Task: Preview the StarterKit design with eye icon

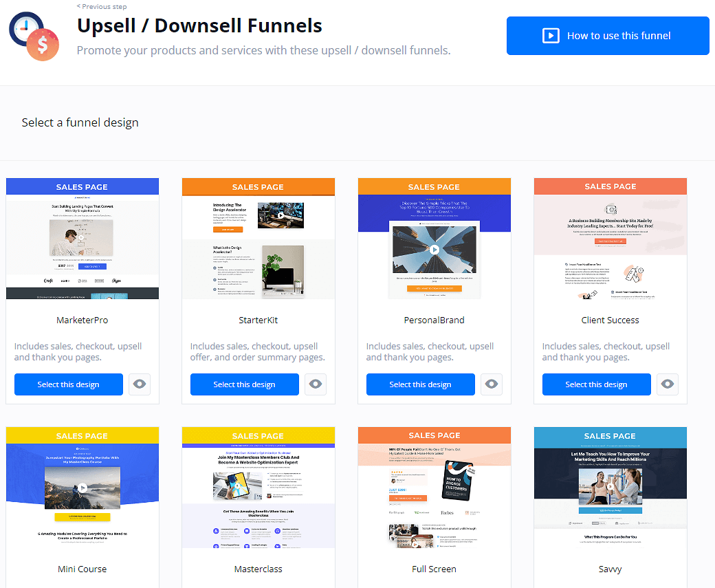Action: (316, 384)
